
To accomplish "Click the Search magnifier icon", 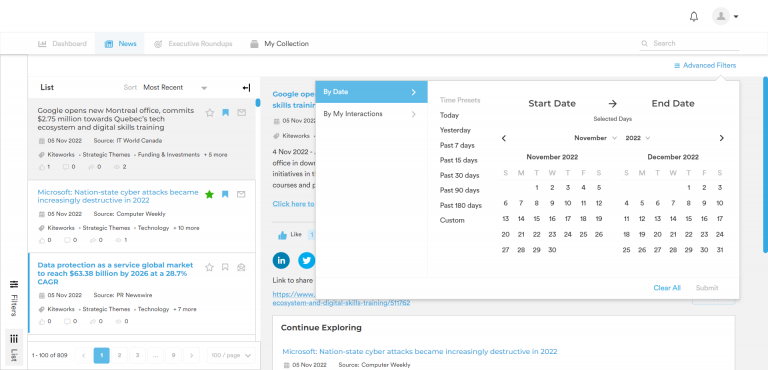I will coord(645,43).
